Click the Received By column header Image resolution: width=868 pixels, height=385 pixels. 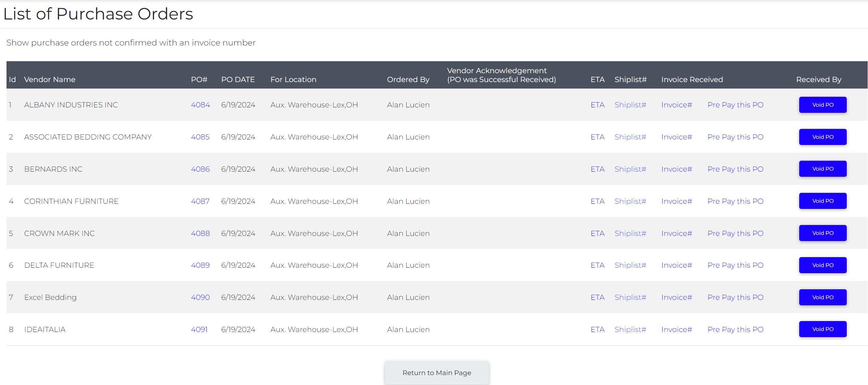point(819,80)
